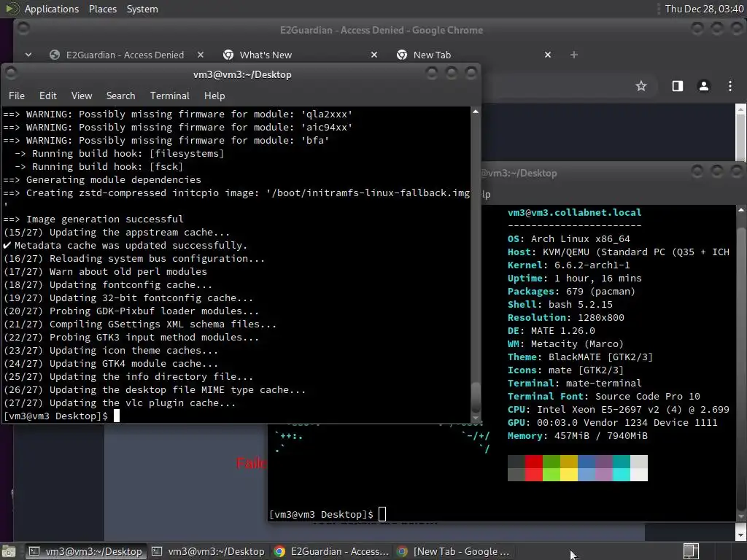
Task: Click 'Kernel: 6.6.2-arch1-1' line
Action: point(569,265)
